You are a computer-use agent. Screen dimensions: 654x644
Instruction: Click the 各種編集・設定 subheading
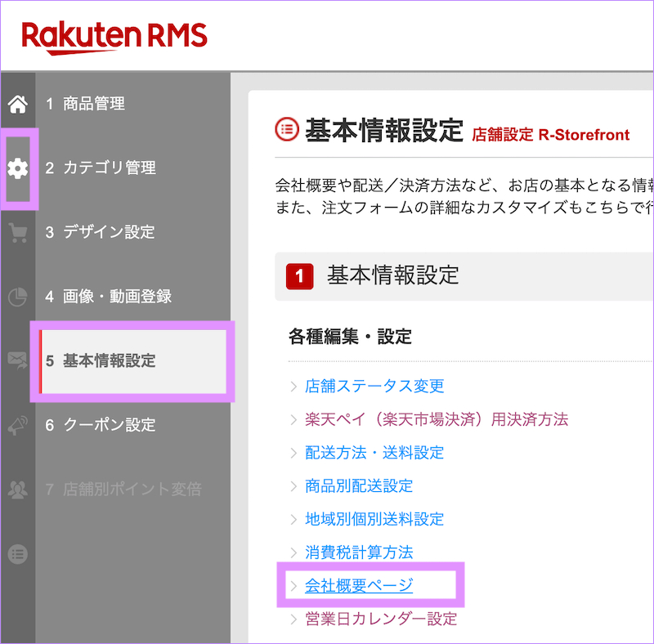350,337
